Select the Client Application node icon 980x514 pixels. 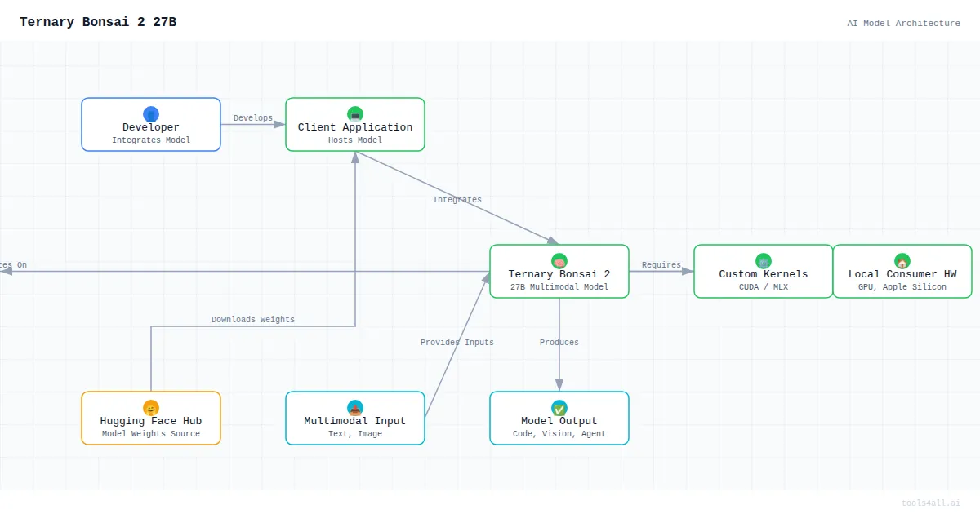[355, 114]
